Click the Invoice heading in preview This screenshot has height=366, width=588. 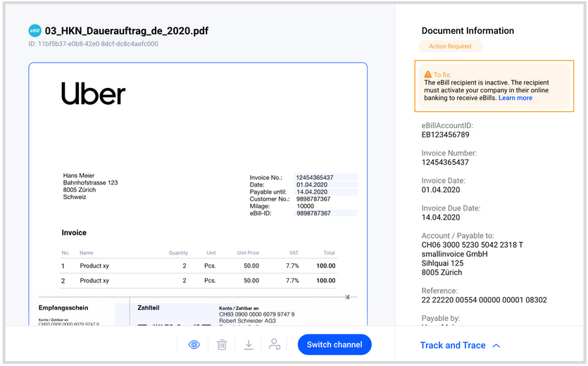74,232
